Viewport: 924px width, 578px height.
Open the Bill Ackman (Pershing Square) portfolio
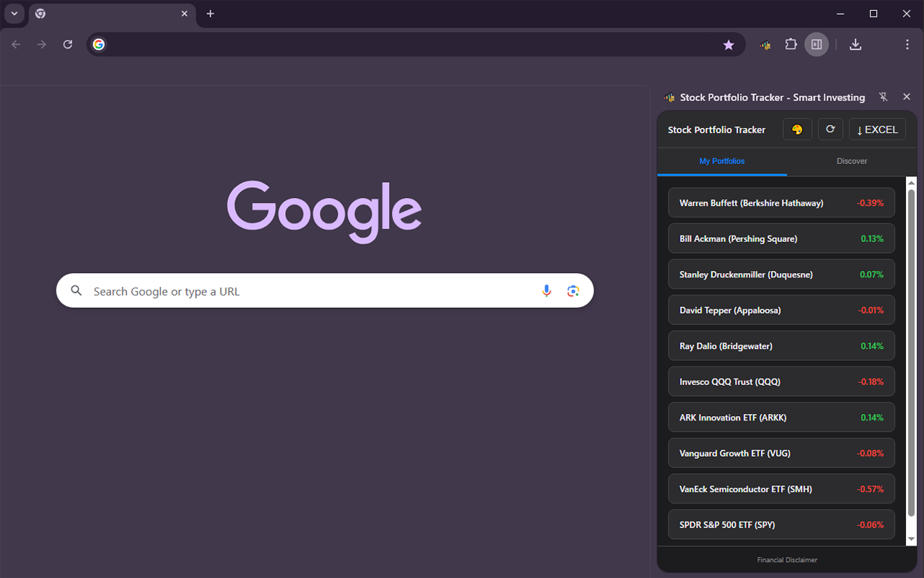point(781,238)
